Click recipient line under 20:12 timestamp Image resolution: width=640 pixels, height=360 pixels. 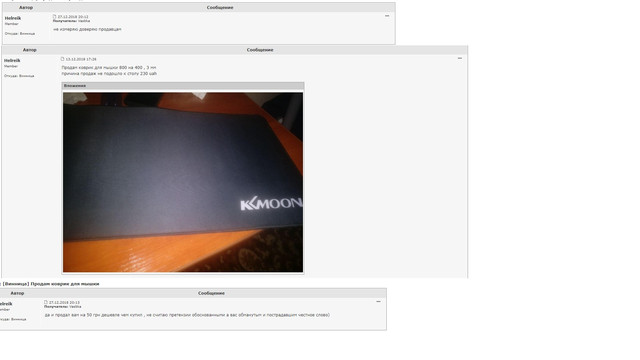pyautogui.click(x=71, y=21)
